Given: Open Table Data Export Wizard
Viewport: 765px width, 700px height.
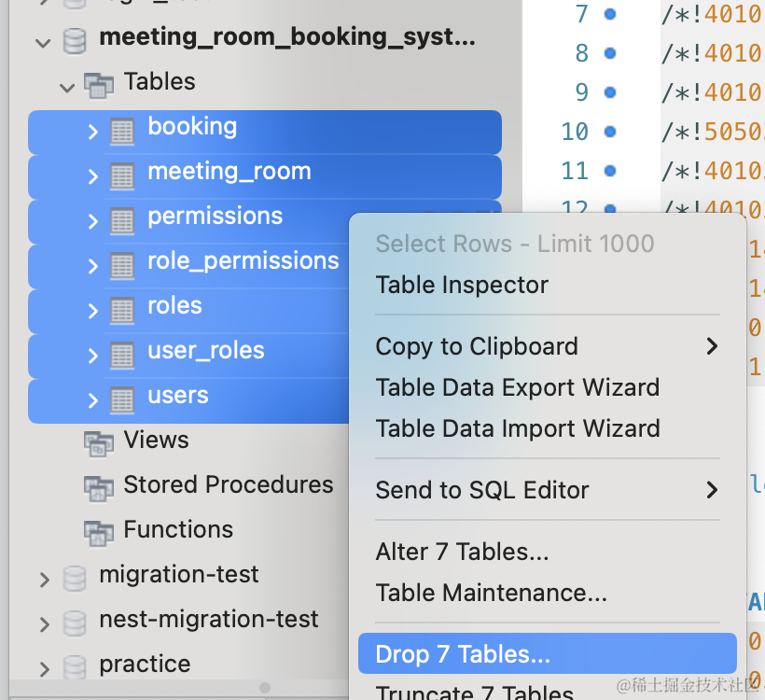Looking at the screenshot, I should point(517,387).
